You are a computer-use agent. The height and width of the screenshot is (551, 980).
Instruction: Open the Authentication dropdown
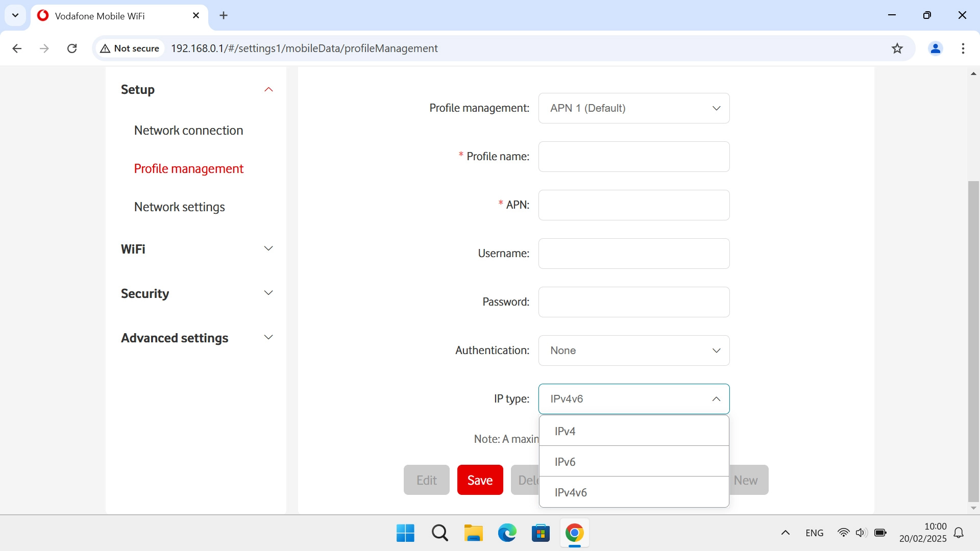coord(633,350)
